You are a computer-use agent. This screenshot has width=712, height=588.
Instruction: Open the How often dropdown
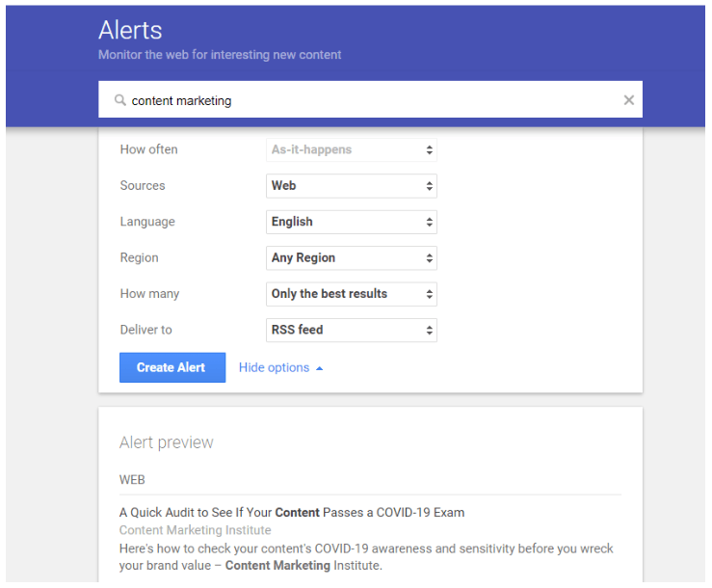[351, 150]
